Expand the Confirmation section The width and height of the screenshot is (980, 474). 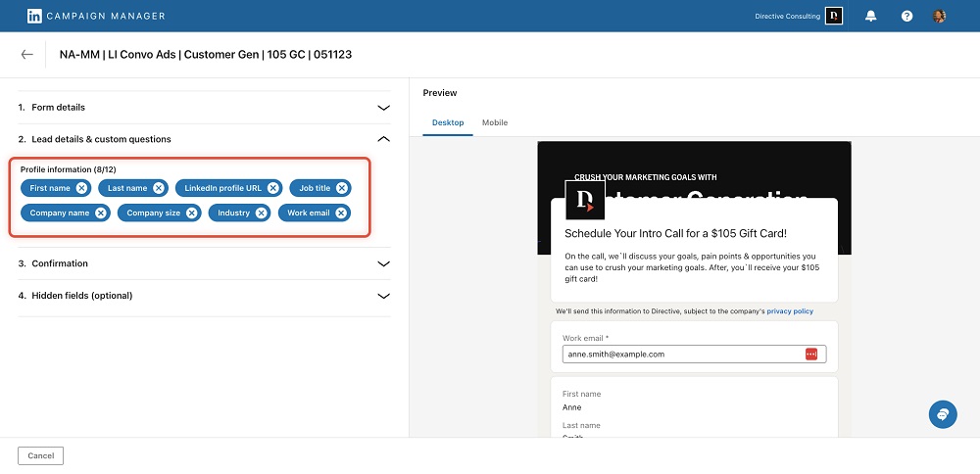click(384, 263)
